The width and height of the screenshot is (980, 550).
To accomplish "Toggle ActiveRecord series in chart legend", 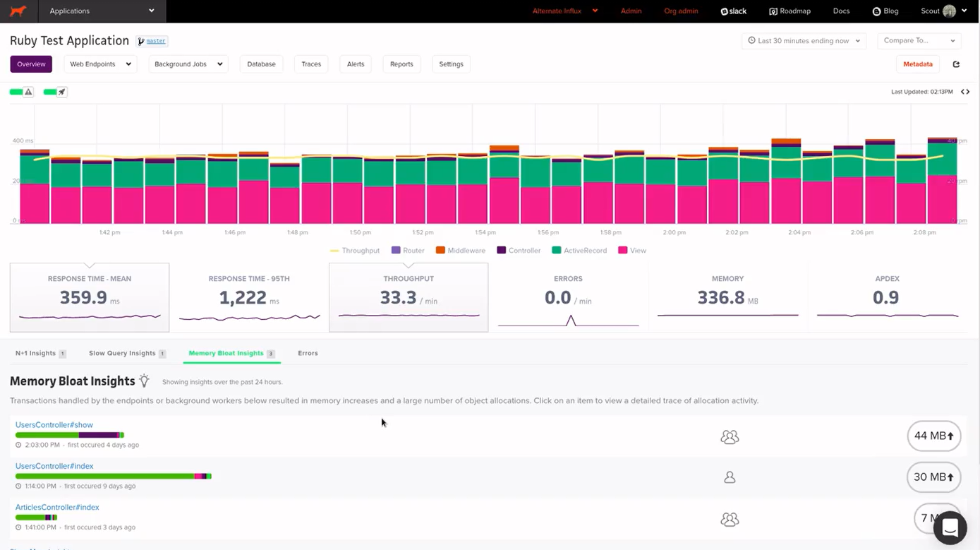I will [579, 251].
